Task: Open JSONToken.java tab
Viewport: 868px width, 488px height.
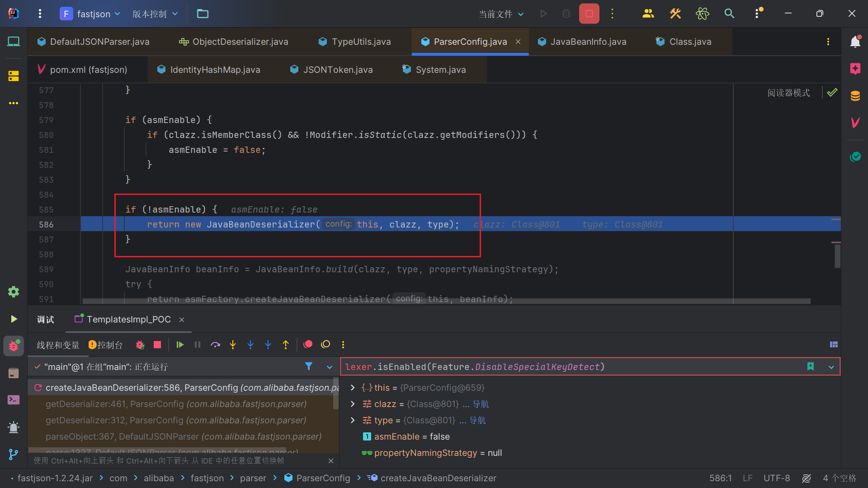Action: 331,70
